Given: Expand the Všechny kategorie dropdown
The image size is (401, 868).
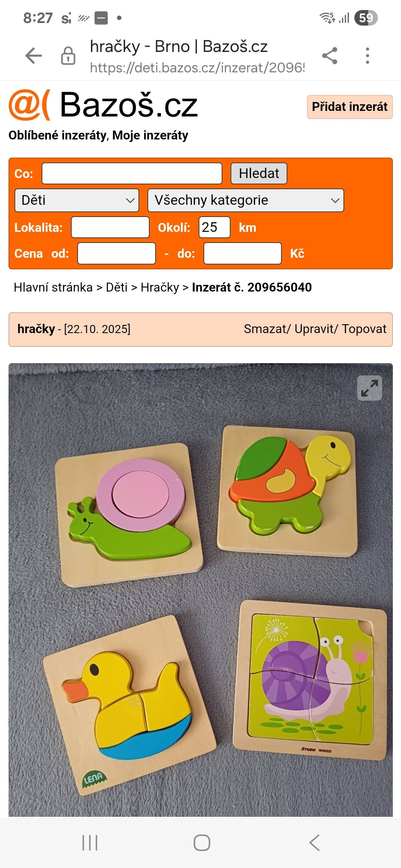Looking at the screenshot, I should [x=246, y=200].
